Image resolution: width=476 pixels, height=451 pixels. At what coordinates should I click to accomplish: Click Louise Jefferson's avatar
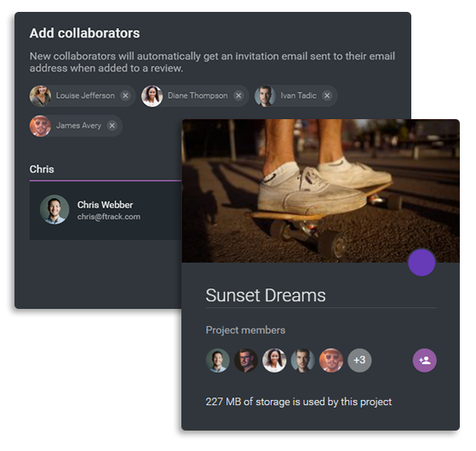point(40,96)
